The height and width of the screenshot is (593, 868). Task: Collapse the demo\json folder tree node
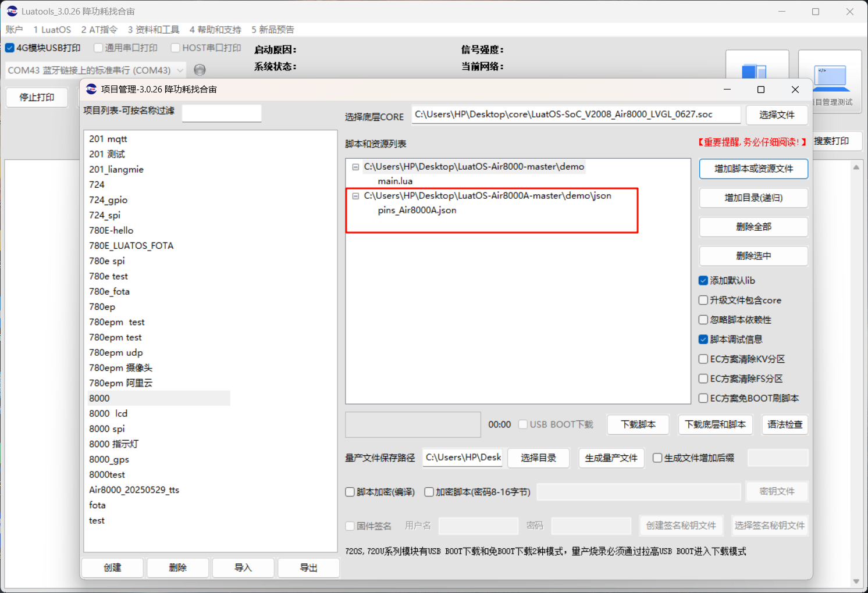[355, 196]
